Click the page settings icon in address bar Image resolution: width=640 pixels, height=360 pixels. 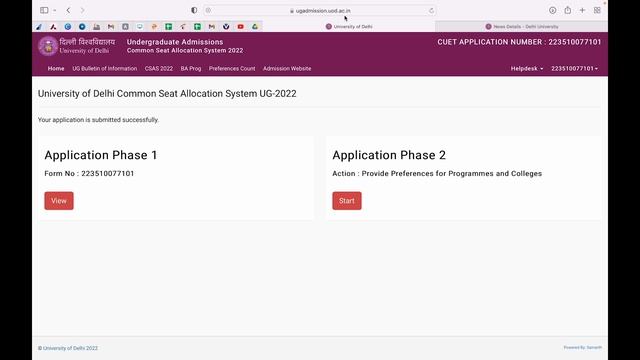208,11
